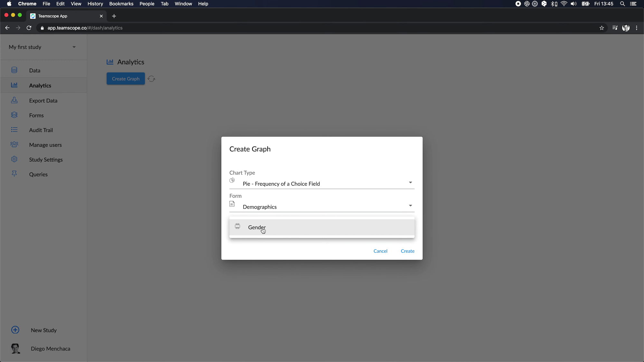644x362 pixels.
Task: Click the Audit Trail list icon
Action: click(x=14, y=130)
